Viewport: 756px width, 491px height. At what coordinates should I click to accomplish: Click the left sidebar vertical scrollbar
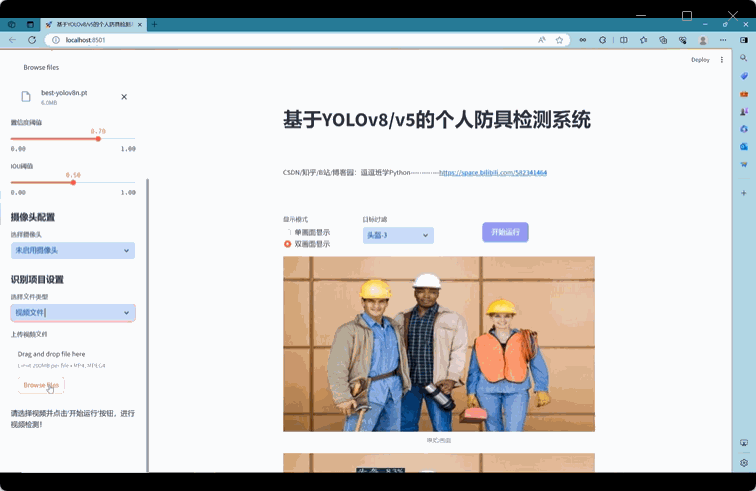coord(148,326)
